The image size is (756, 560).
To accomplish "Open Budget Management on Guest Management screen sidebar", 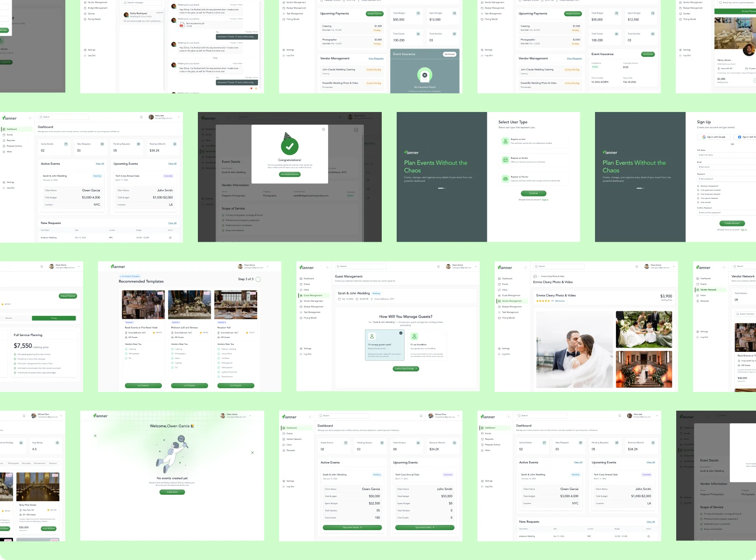I will tap(312, 307).
